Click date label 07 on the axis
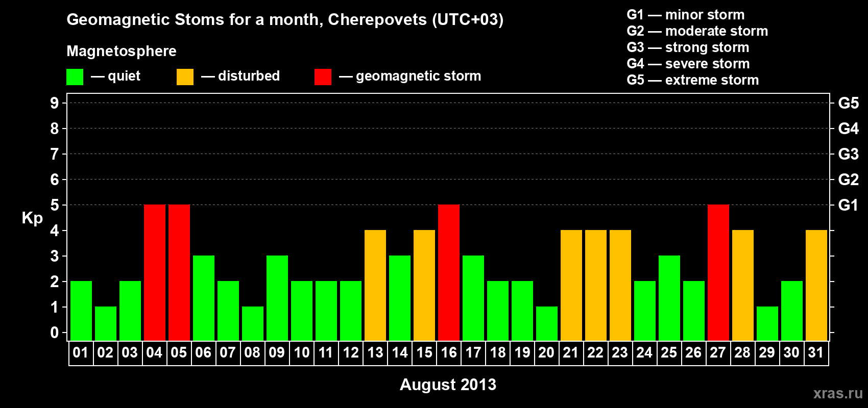This screenshot has height=408, width=868. pyautogui.click(x=228, y=353)
